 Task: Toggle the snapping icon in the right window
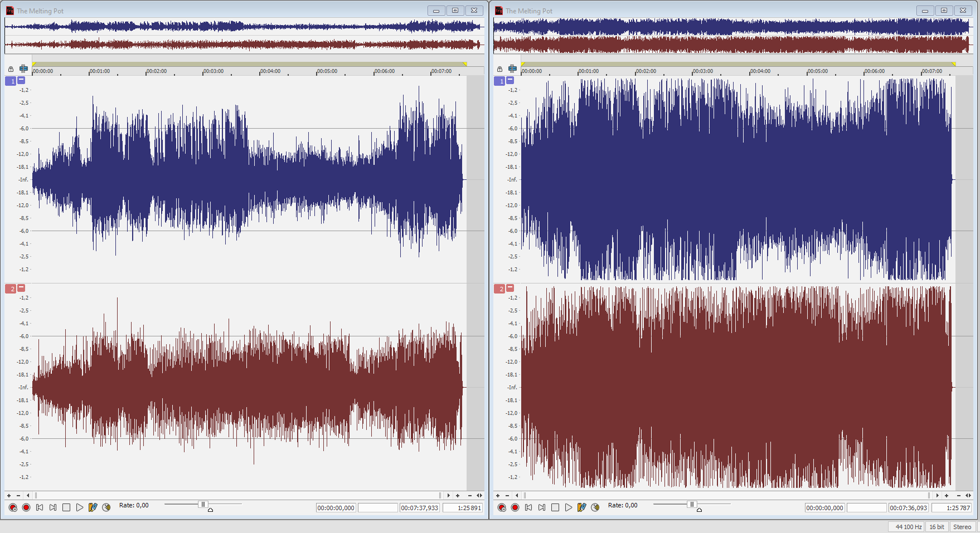click(x=512, y=69)
